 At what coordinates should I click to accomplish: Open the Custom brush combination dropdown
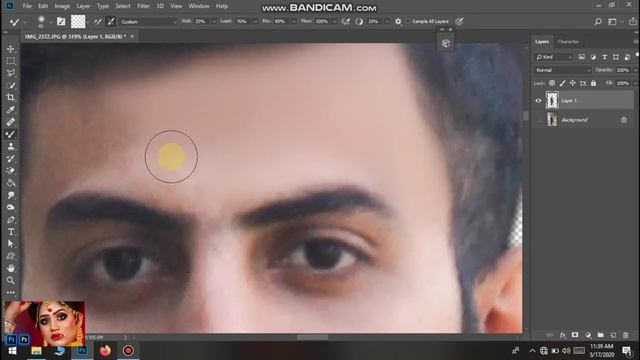[x=149, y=22]
